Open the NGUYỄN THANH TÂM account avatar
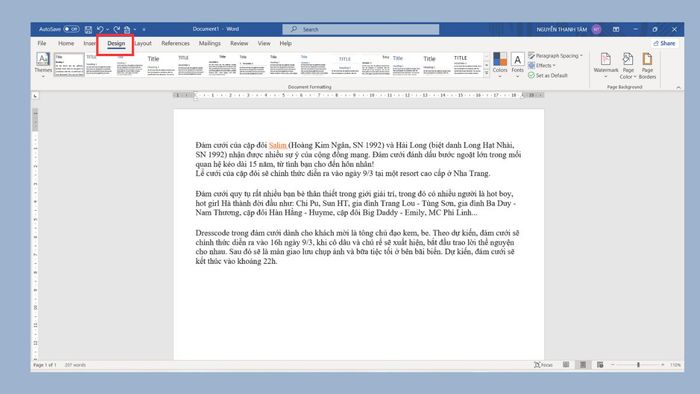700x394 pixels. point(596,29)
